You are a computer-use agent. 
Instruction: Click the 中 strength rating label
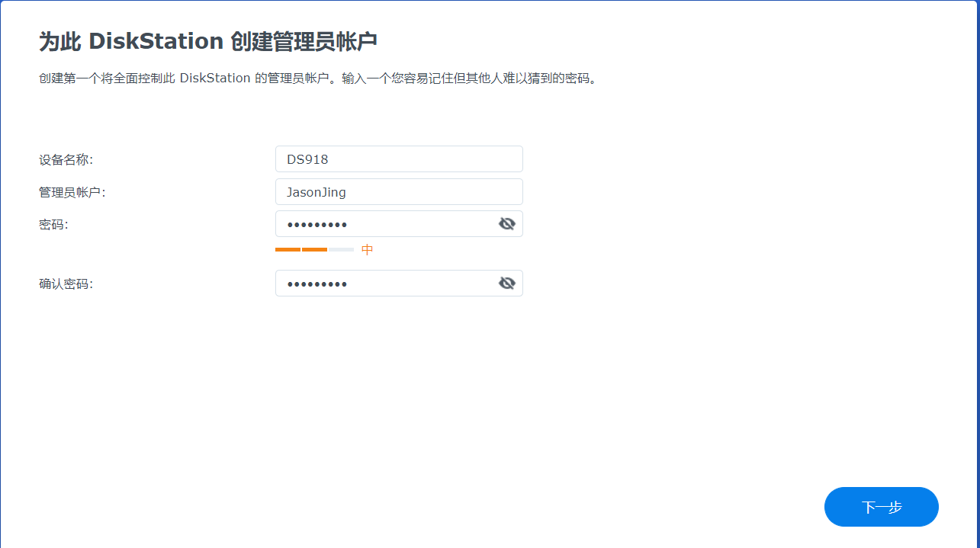(x=367, y=249)
